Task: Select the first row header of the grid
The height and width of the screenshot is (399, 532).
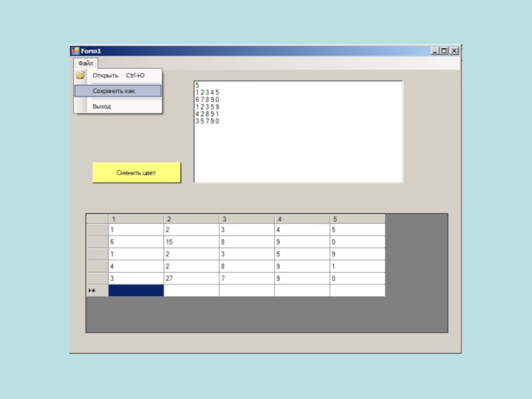Action: pos(97,230)
